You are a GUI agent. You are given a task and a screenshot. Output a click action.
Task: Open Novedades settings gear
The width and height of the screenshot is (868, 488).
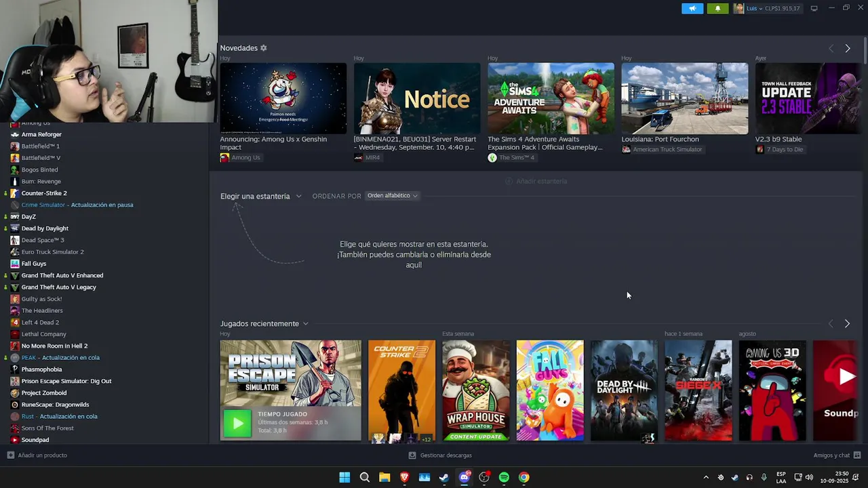(264, 48)
